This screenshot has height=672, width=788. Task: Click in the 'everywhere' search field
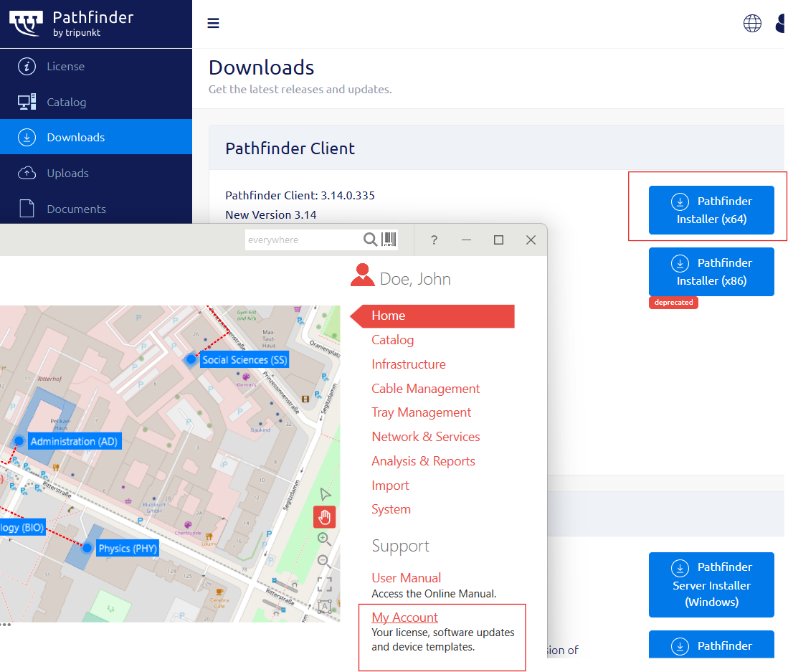[301, 240]
